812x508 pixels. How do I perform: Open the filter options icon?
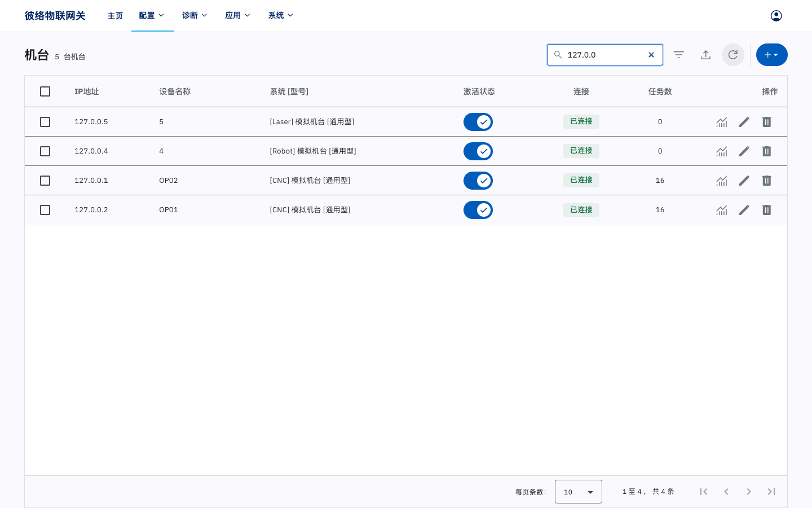tap(679, 55)
